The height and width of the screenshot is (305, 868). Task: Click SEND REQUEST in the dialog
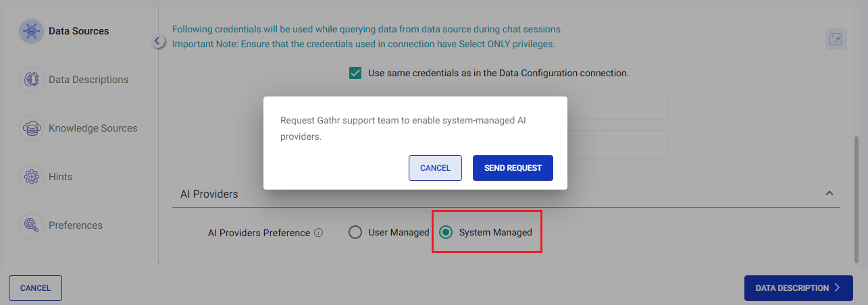click(x=513, y=168)
